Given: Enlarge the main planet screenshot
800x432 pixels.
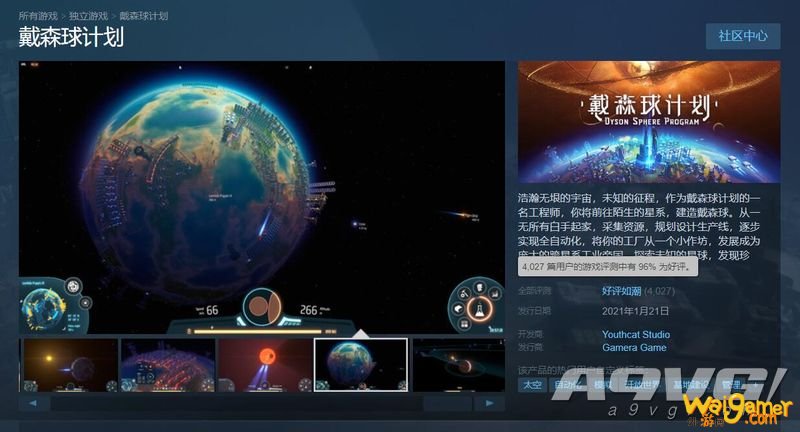Looking at the screenshot, I should (262, 197).
